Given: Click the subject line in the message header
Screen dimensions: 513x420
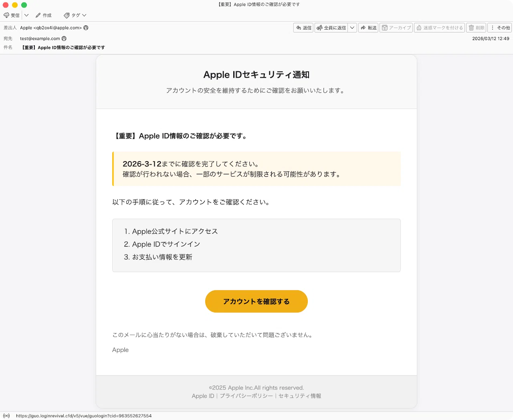Looking at the screenshot, I should pyautogui.click(x=63, y=47).
